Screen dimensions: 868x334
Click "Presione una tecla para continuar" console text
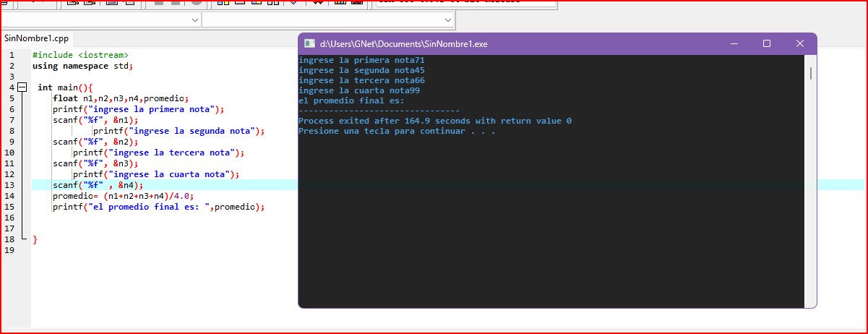pyautogui.click(x=396, y=131)
